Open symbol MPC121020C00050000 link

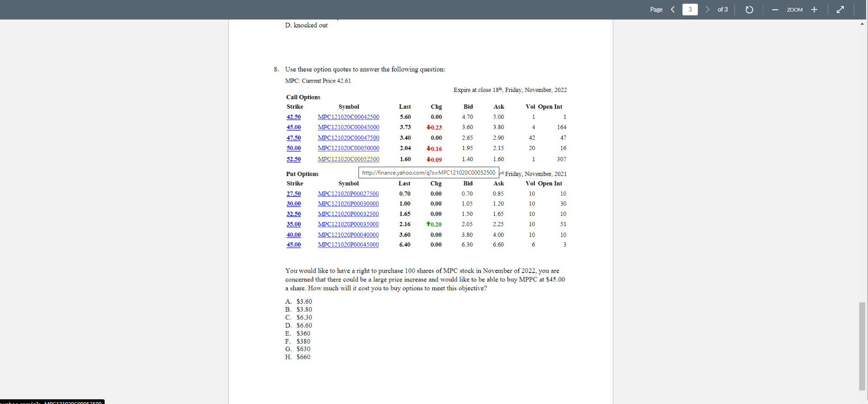point(348,148)
